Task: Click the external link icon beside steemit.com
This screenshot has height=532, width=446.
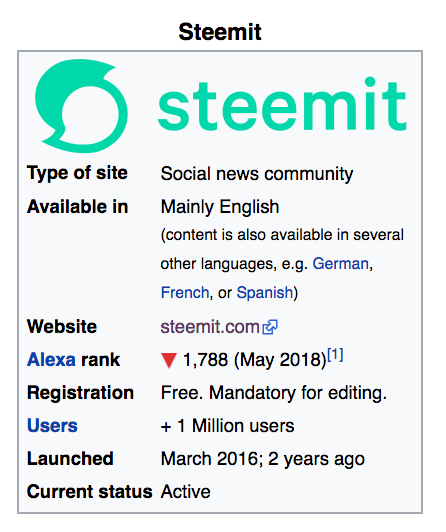Action: pyautogui.click(x=270, y=327)
